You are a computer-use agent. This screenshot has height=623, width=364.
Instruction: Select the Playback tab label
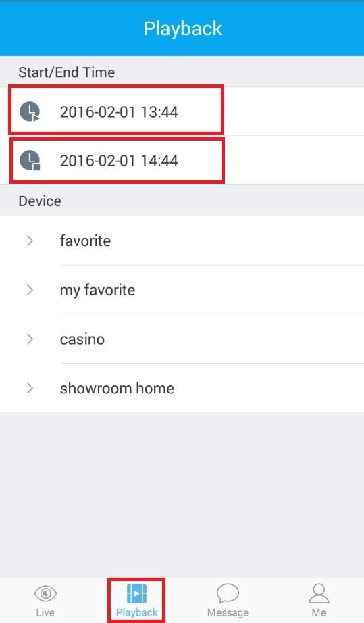pyautogui.click(x=136, y=612)
